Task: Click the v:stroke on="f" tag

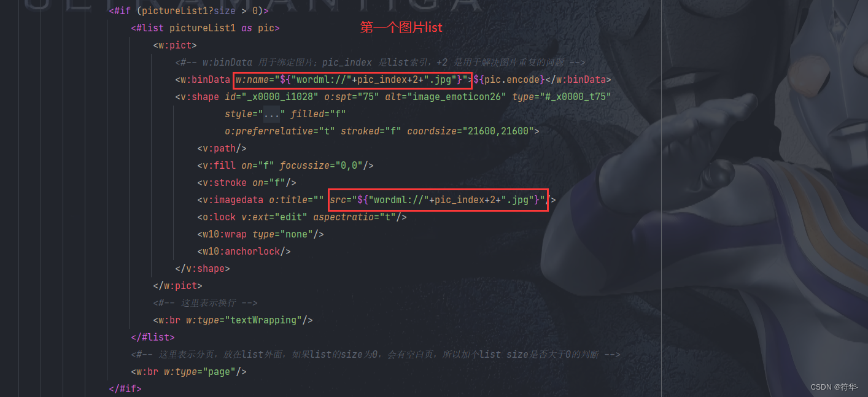Action: point(247,183)
